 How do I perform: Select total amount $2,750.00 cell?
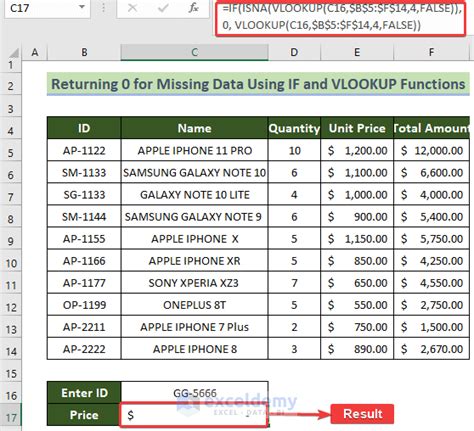click(431, 305)
